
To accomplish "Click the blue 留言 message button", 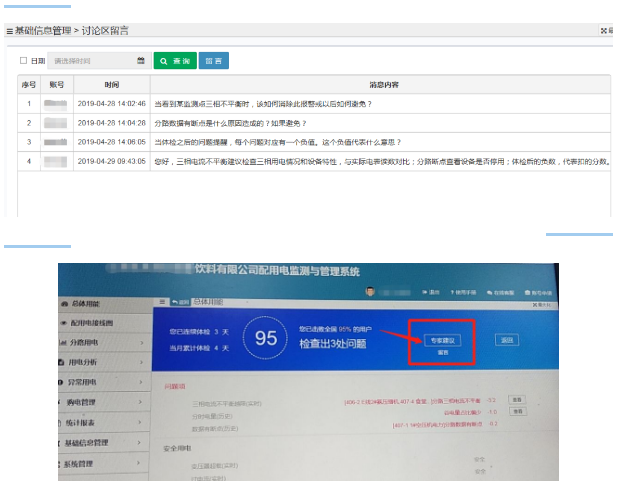I will tap(213, 61).
